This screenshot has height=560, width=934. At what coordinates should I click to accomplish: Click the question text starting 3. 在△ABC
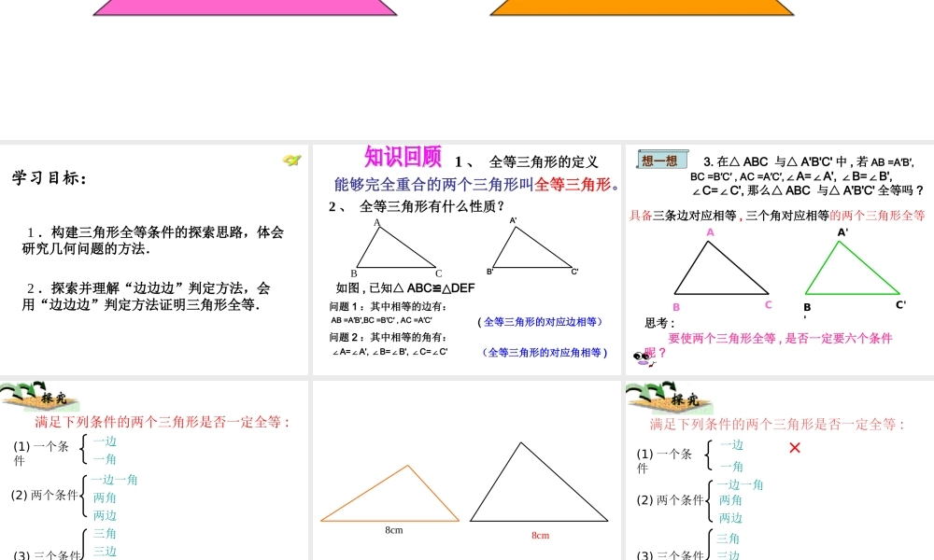coord(807,176)
